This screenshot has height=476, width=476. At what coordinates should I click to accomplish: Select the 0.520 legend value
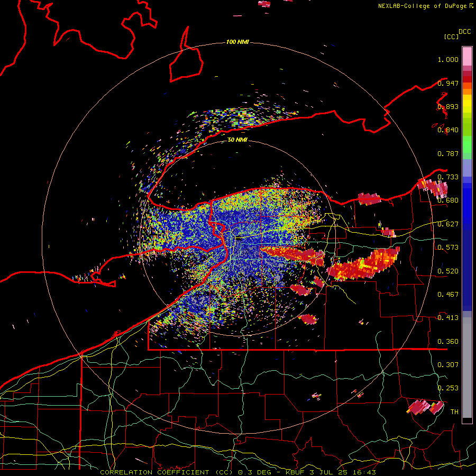click(448, 271)
